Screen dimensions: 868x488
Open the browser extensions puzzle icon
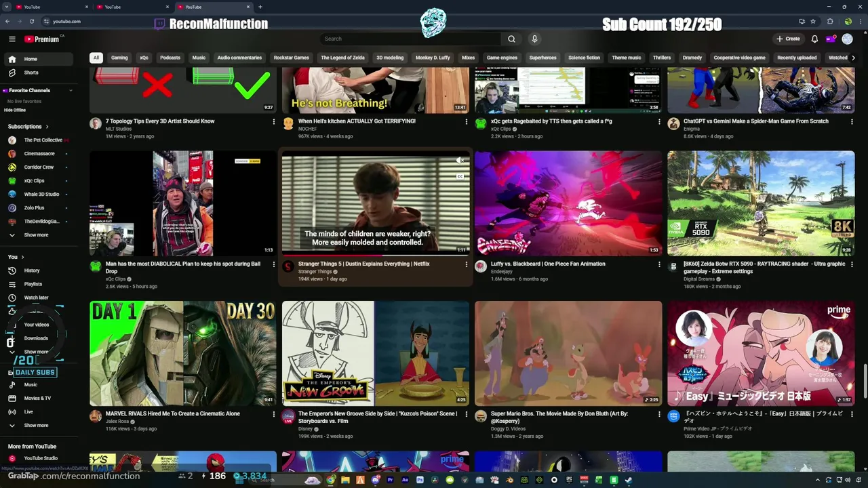point(830,21)
